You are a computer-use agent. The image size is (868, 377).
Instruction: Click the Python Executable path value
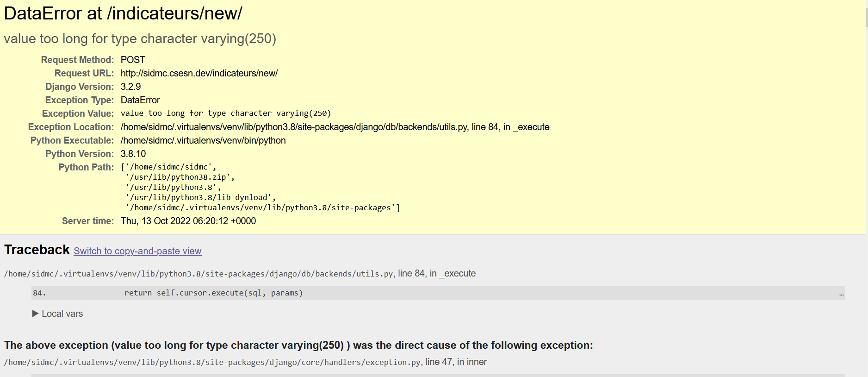click(203, 140)
